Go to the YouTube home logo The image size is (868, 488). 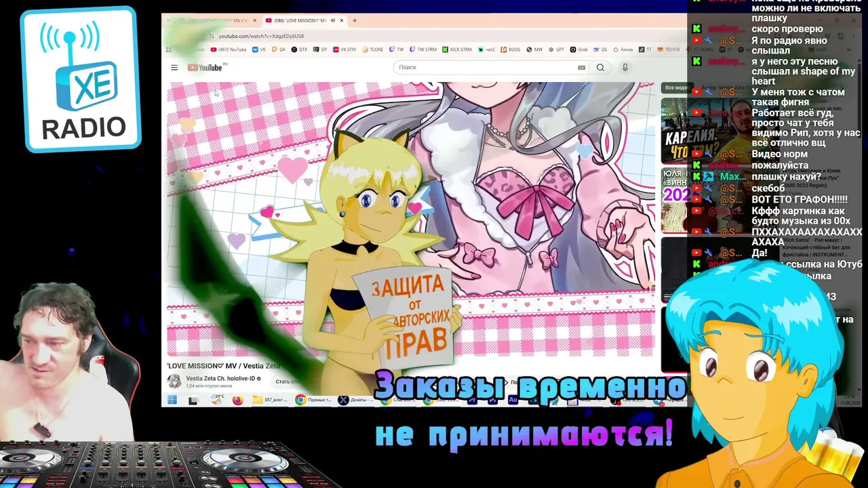[x=205, y=67]
